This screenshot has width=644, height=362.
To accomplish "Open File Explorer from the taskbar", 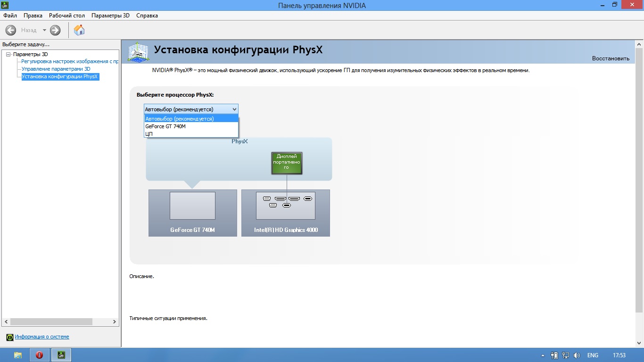I will pos(18,355).
